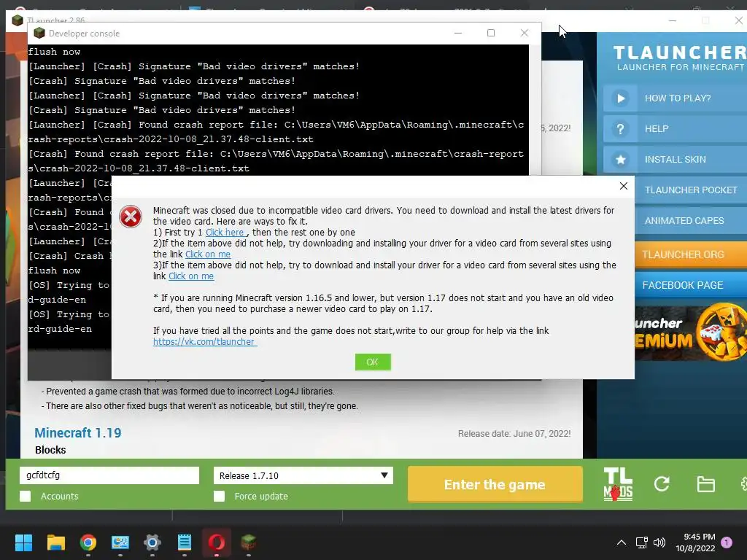Open the Notepad taskbar icon
The height and width of the screenshot is (560, 747).
pyautogui.click(x=185, y=542)
